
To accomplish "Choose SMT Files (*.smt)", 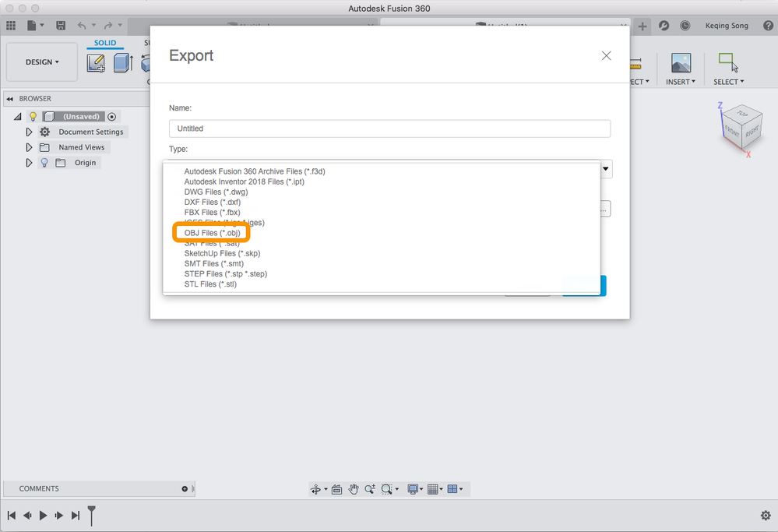I will (x=214, y=263).
